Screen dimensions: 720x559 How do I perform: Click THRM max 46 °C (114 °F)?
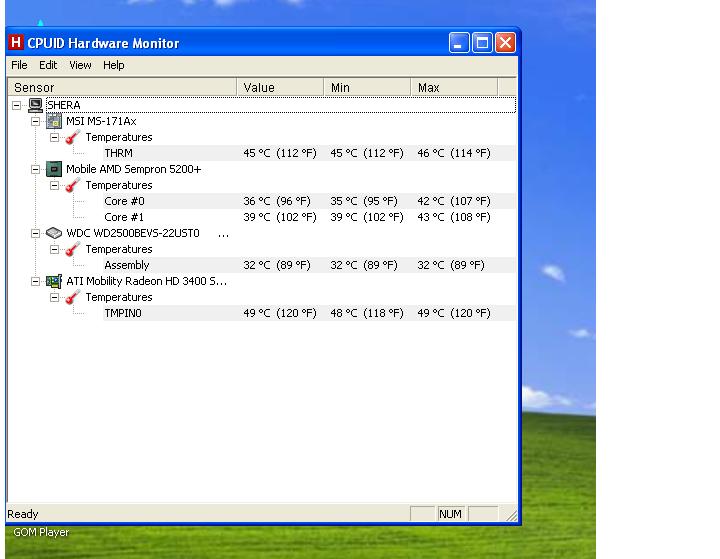454,153
